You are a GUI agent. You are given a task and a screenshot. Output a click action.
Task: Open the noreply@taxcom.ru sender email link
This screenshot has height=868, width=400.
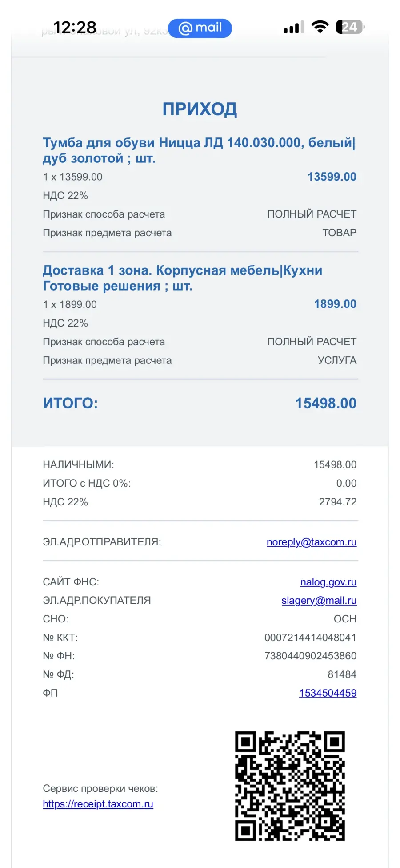point(311,542)
